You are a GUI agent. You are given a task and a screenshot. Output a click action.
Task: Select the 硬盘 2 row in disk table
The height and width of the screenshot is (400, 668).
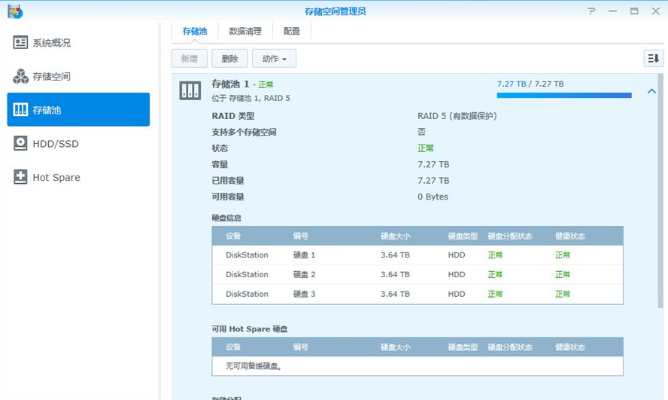tap(418, 274)
